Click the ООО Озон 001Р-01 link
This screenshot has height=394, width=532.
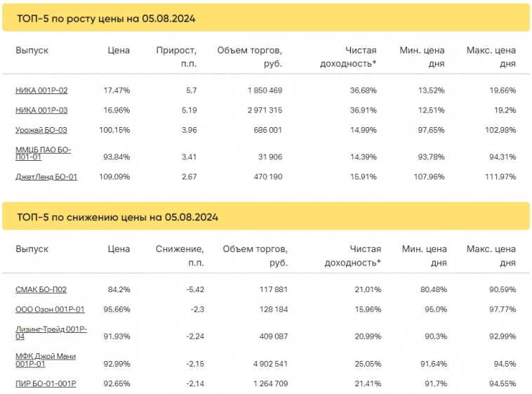coord(50,309)
